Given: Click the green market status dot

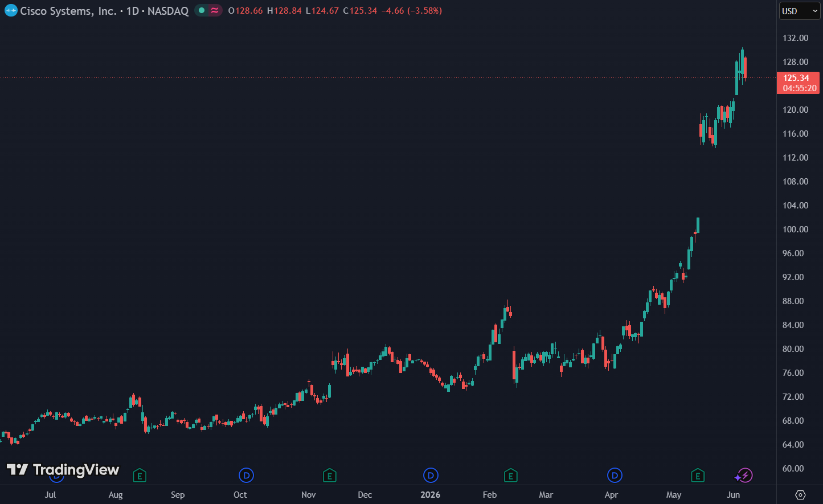Looking at the screenshot, I should coord(201,10).
